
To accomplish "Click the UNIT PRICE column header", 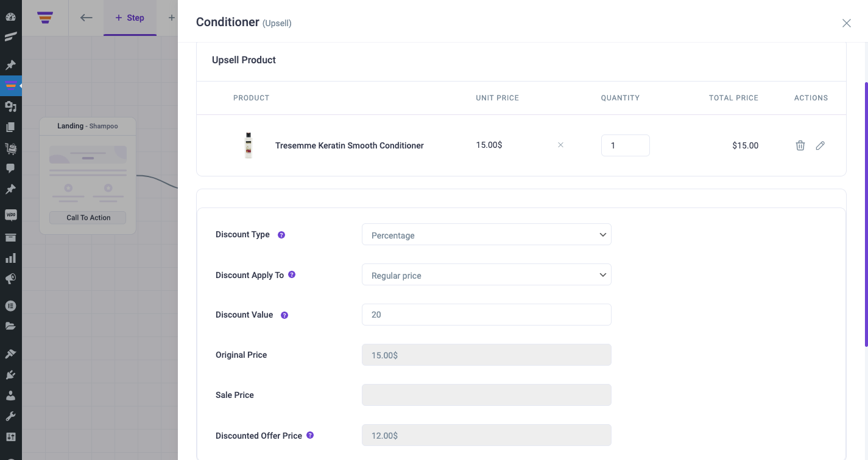I will point(498,98).
